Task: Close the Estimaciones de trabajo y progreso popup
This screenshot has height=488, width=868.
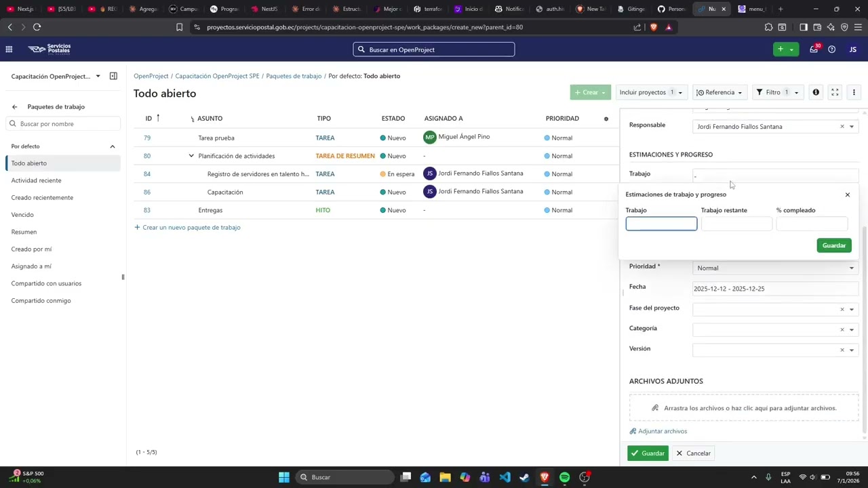Action: tap(848, 195)
